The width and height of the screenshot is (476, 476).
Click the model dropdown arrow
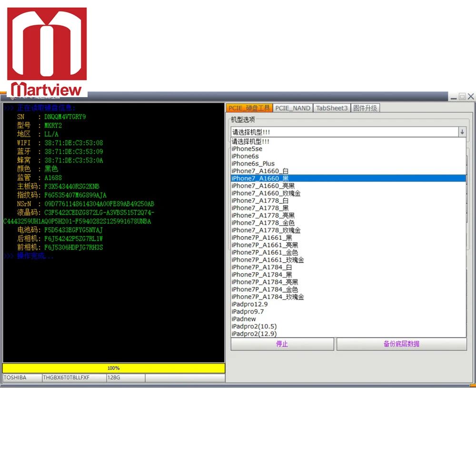coord(462,132)
